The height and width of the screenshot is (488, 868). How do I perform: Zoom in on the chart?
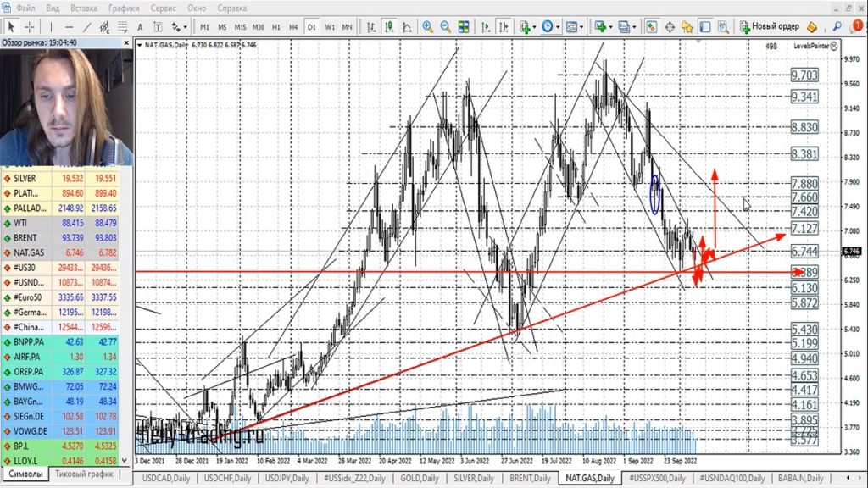tap(426, 26)
